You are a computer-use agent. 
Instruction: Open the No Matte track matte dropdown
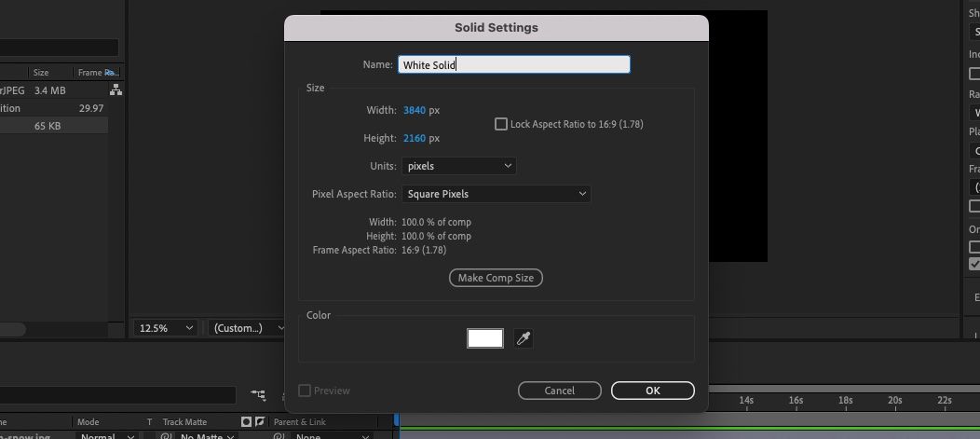click(207, 436)
